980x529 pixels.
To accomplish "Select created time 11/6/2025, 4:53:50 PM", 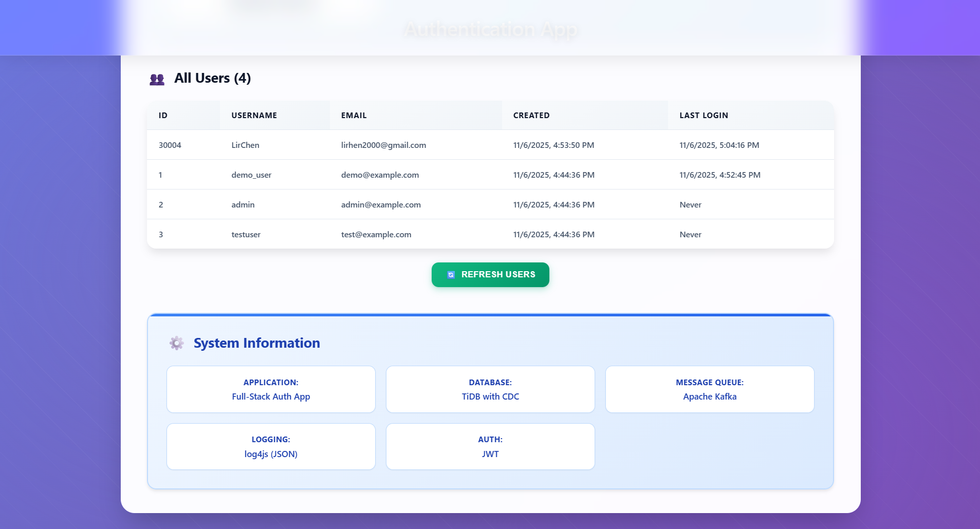I will 553,145.
